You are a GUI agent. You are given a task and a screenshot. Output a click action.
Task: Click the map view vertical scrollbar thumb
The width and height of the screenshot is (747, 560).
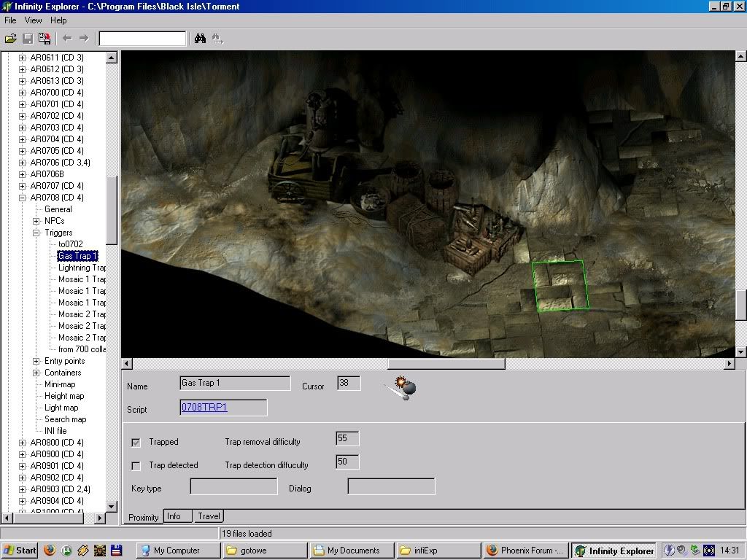(741, 305)
